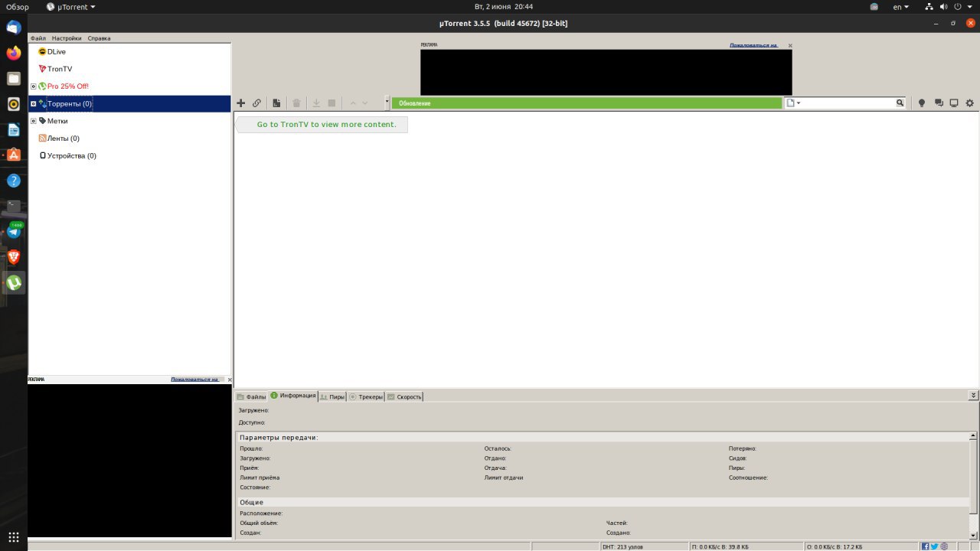Viewport: 980px width, 551px height.
Task: Click the globe icon in the status bar
Action: point(944,546)
